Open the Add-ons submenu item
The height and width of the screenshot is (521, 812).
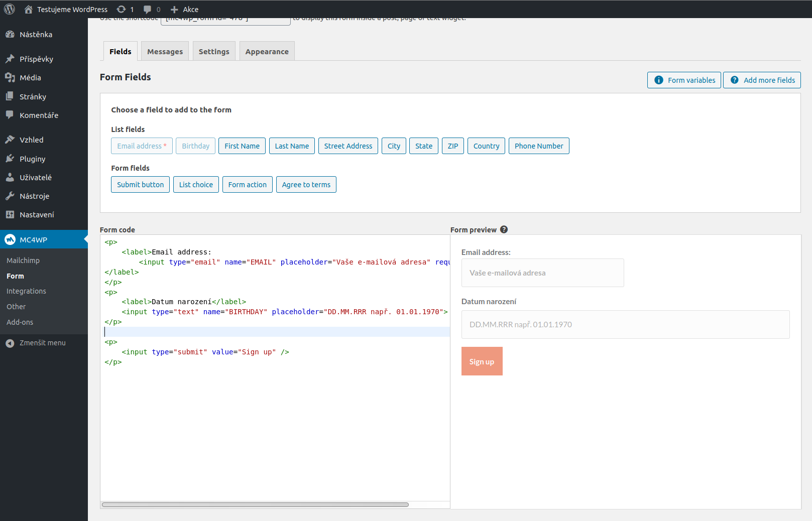pyautogui.click(x=20, y=322)
